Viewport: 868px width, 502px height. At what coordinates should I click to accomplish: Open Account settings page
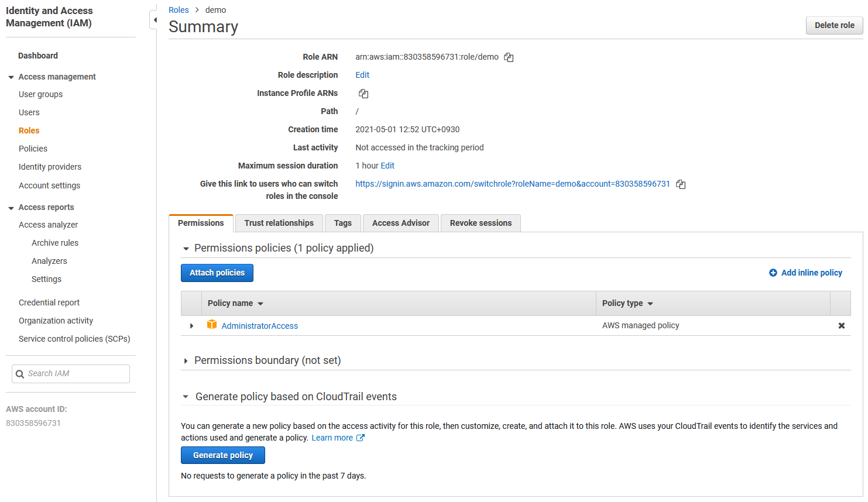(49, 185)
